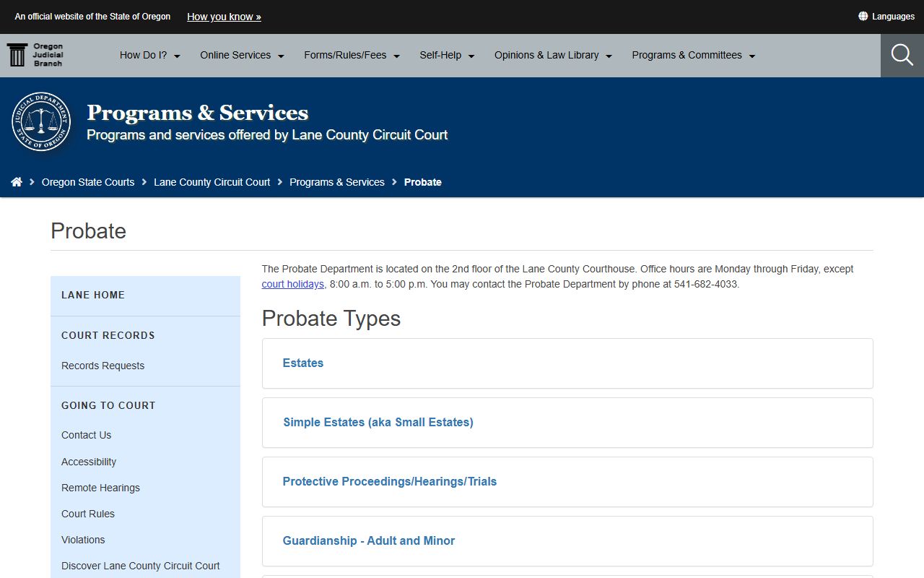The width and height of the screenshot is (924, 578).
Task: Open Oregon State Courts breadcrumb
Action: point(88,182)
